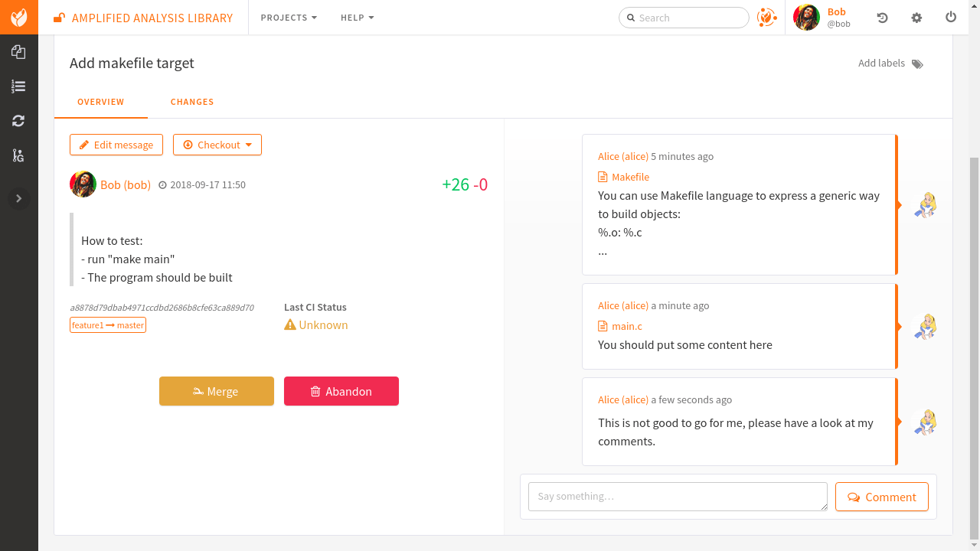The width and height of the screenshot is (980, 551).
Task: Click the history icon in top bar
Action: (x=882, y=18)
